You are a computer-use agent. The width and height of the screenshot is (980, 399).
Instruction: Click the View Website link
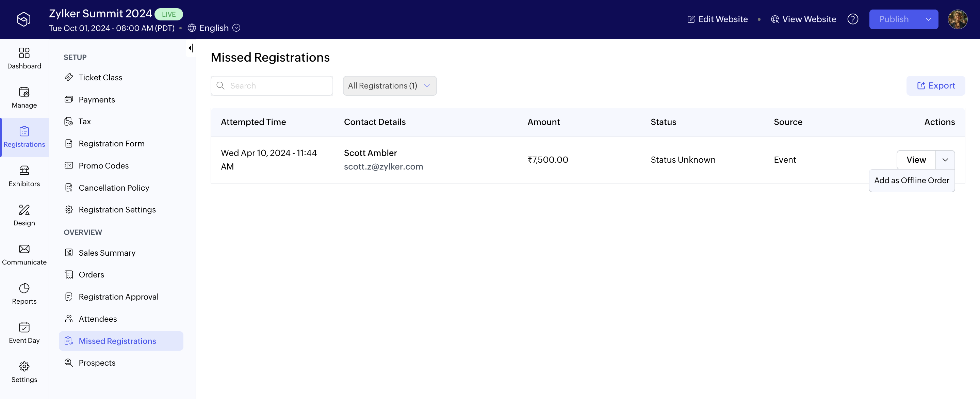(x=803, y=19)
